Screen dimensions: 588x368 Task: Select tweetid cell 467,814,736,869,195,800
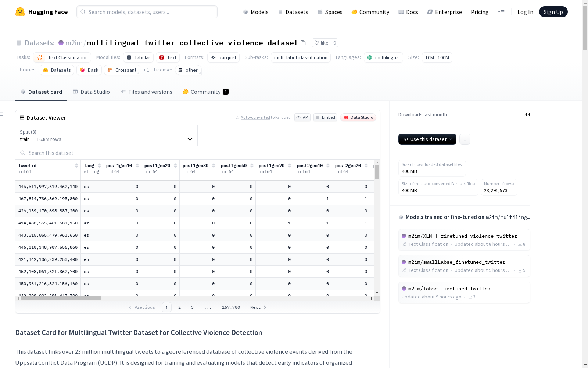(x=48, y=199)
